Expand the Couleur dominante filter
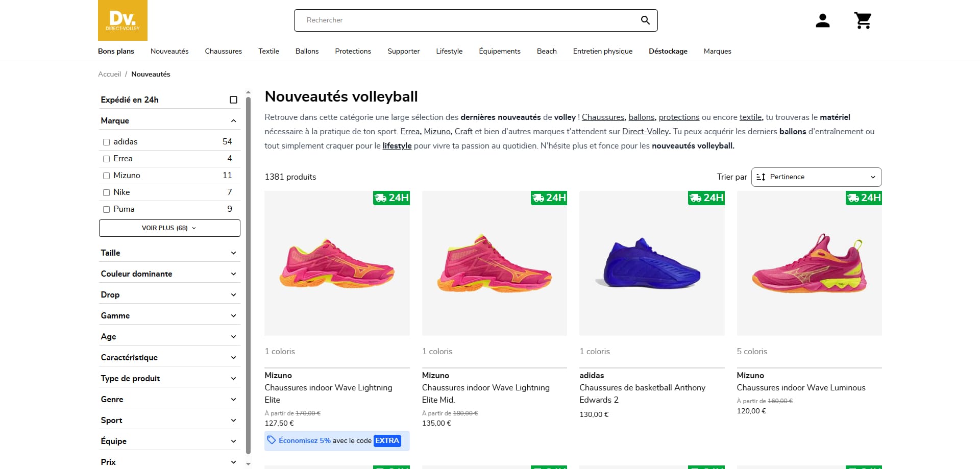The height and width of the screenshot is (469, 980). click(169, 274)
